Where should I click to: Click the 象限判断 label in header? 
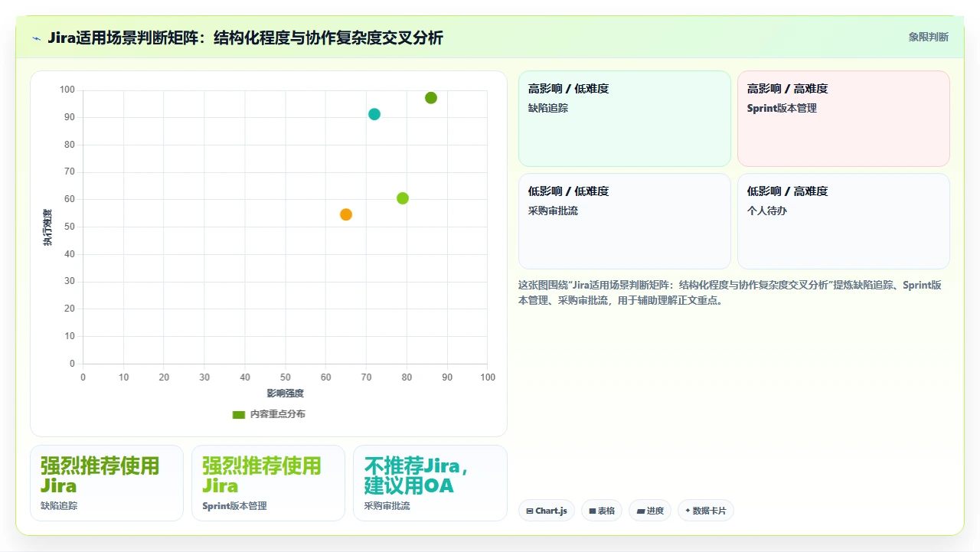(928, 37)
